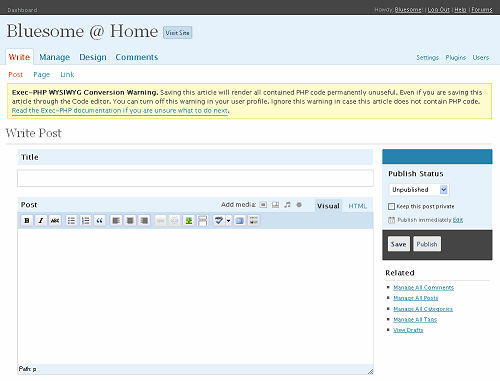Open the Page sub-tab
This screenshot has width=500, height=381.
coord(42,74)
